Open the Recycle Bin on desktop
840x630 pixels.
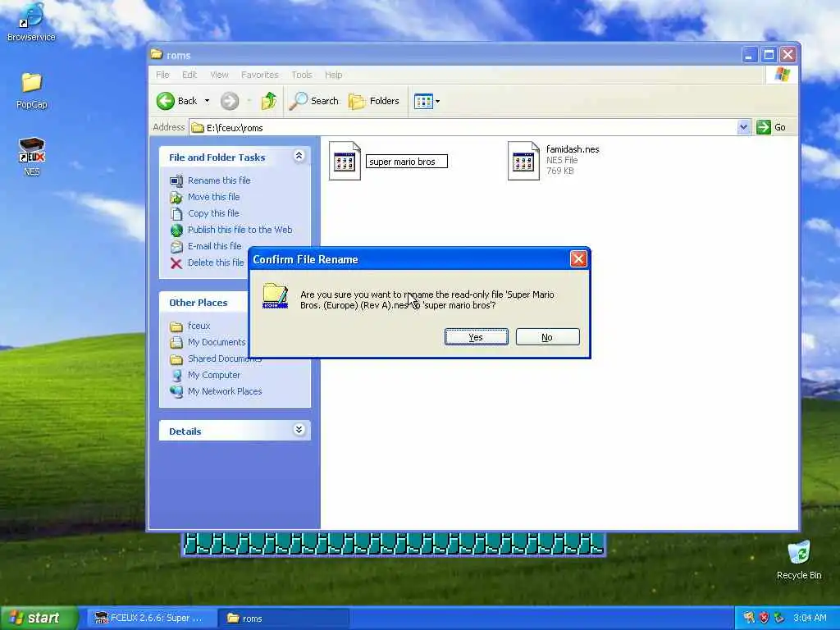coord(799,560)
